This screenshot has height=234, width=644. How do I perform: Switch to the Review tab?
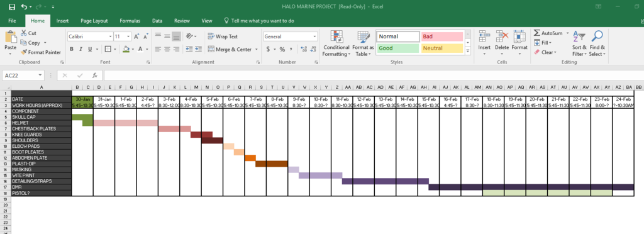(182, 21)
